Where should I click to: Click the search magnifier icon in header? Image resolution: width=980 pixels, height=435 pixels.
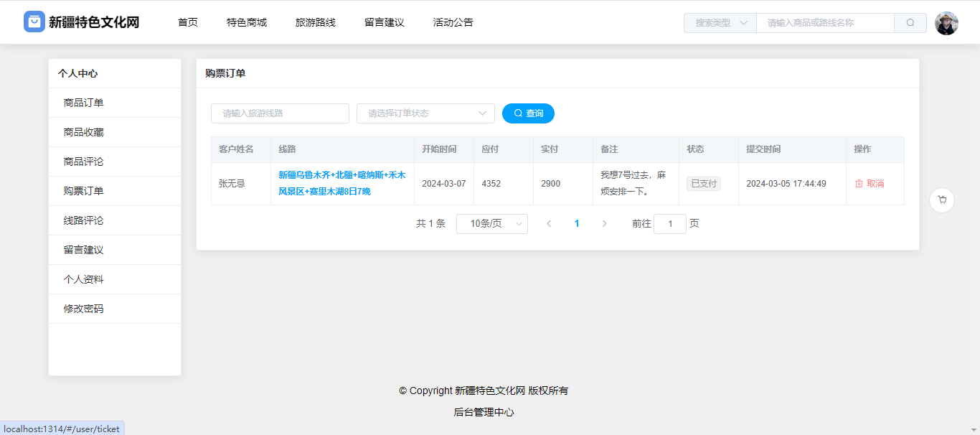(910, 23)
